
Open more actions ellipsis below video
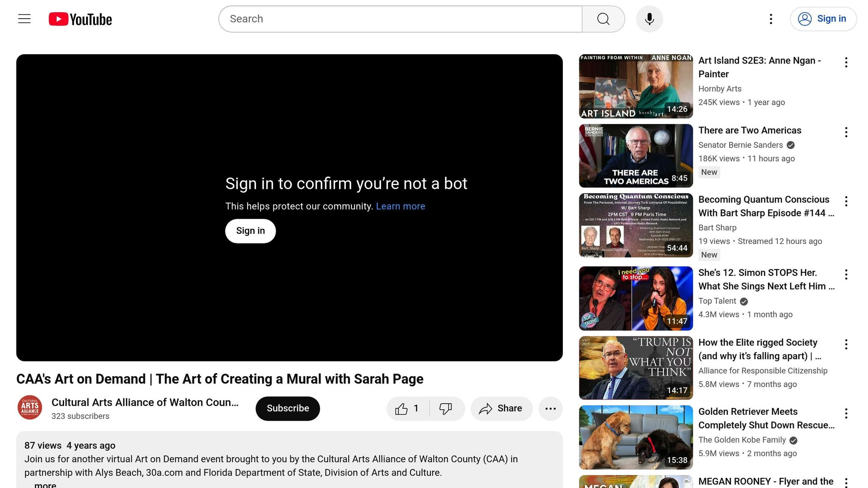point(551,408)
